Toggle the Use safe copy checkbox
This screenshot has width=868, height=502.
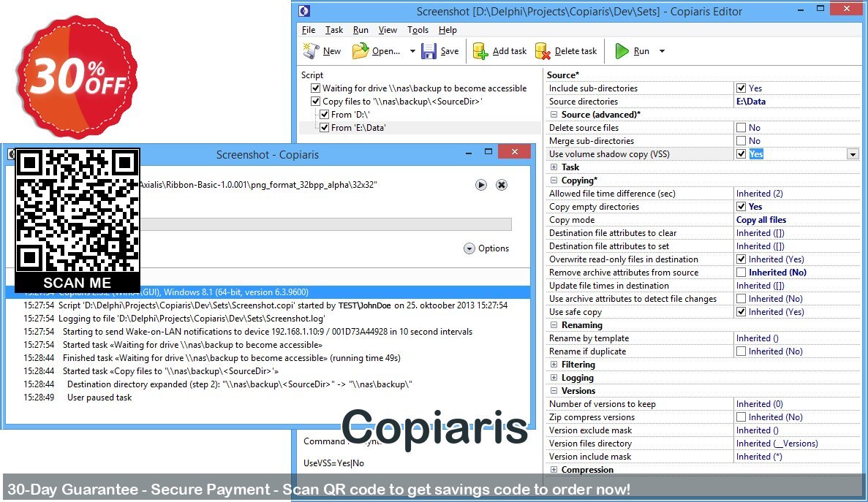[741, 312]
